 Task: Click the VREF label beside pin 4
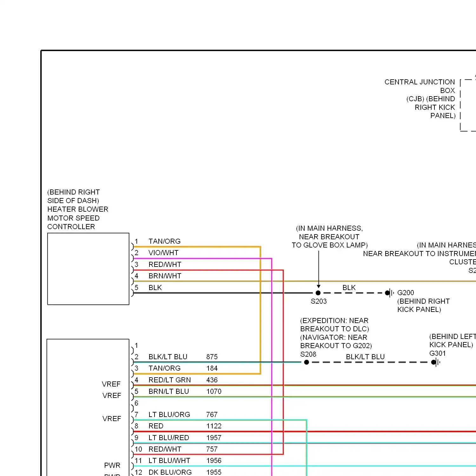pos(111,384)
